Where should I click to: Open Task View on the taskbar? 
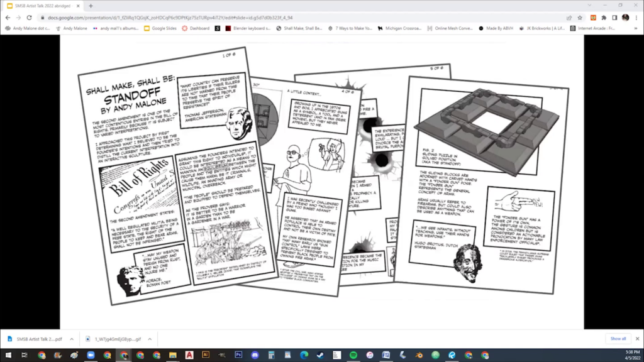pos(25,355)
